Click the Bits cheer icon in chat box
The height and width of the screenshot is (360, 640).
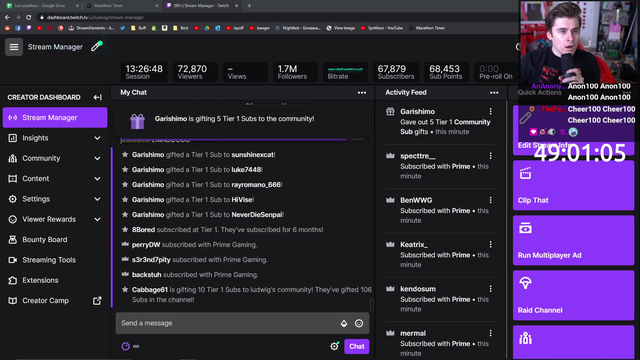click(x=344, y=323)
